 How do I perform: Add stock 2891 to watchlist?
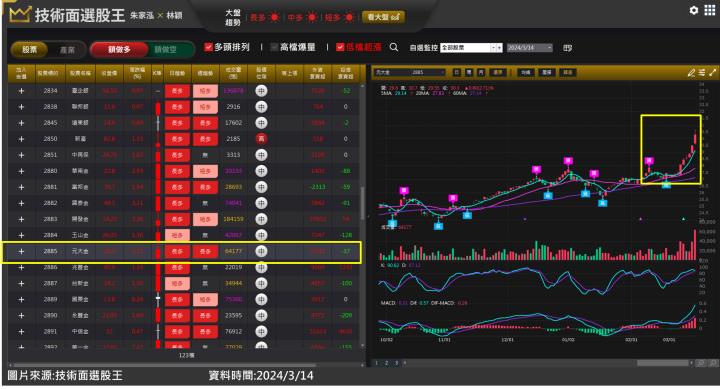tap(21, 332)
